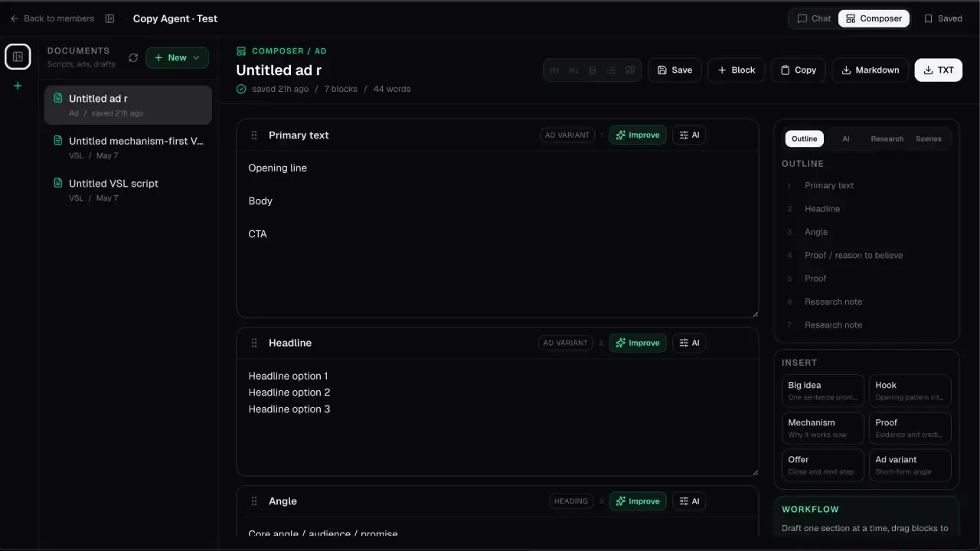Click the HEADING tag on Angle block

(571, 501)
